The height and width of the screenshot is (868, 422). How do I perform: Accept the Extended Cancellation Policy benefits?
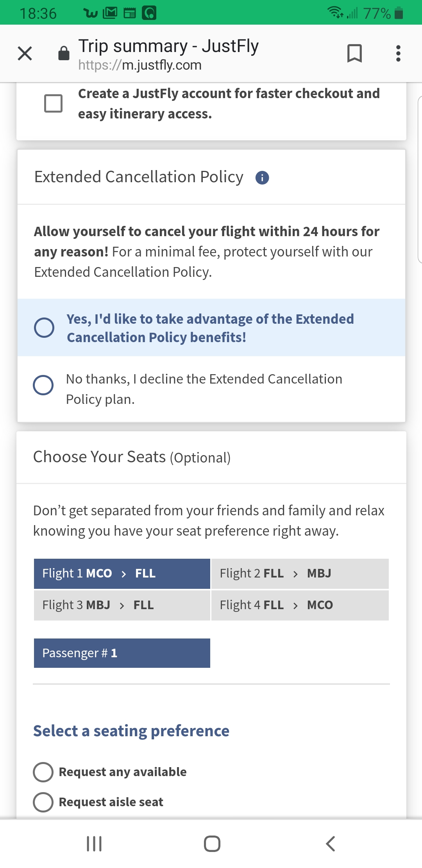click(x=44, y=328)
